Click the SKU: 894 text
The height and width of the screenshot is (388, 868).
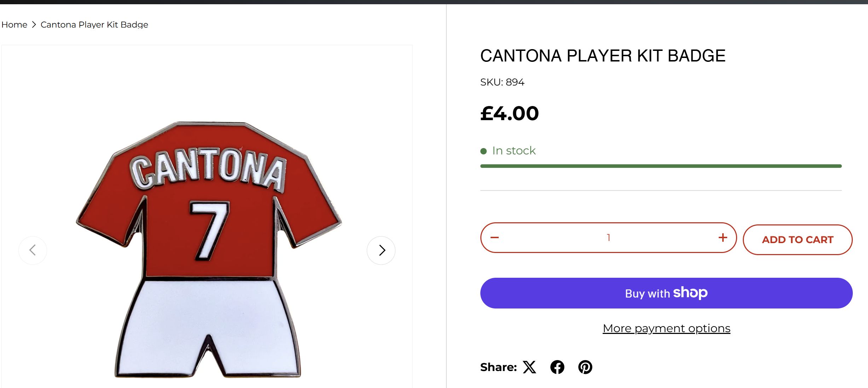coord(502,82)
